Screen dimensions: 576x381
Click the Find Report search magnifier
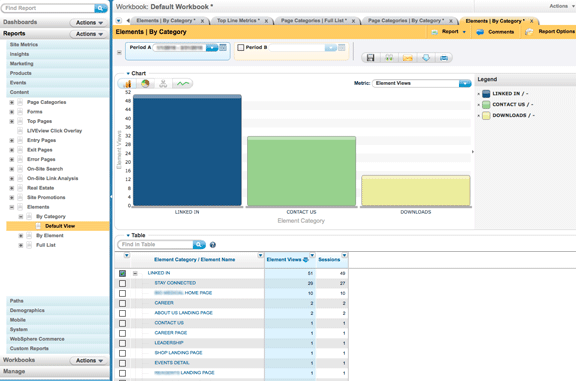click(x=100, y=8)
